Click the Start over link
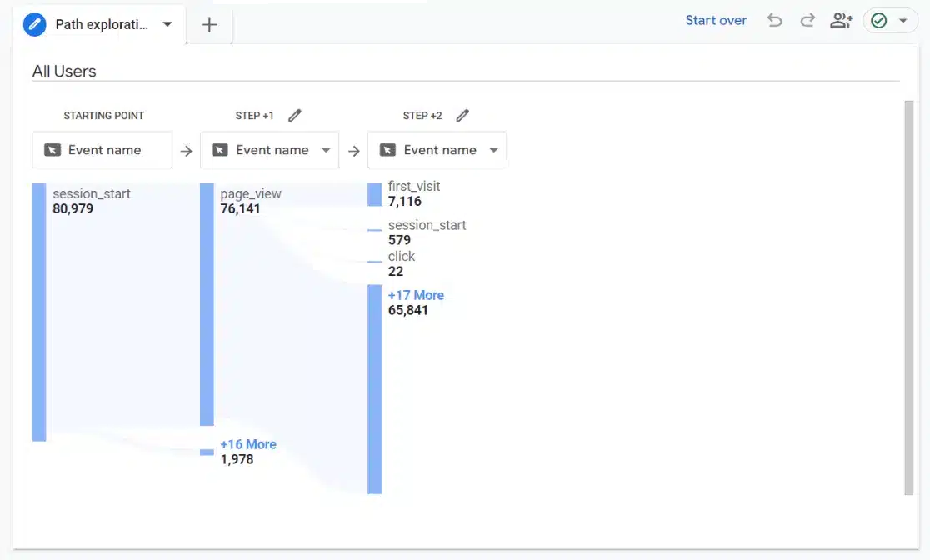The image size is (930, 560). (x=716, y=19)
